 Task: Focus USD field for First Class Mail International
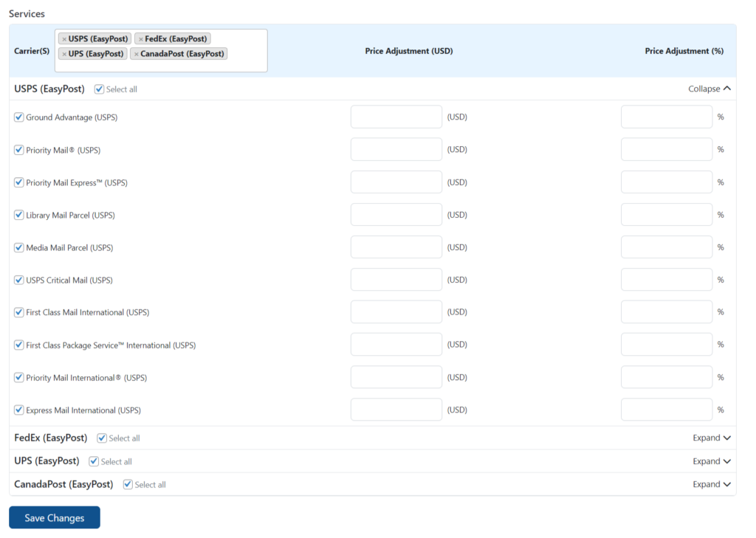pos(396,312)
